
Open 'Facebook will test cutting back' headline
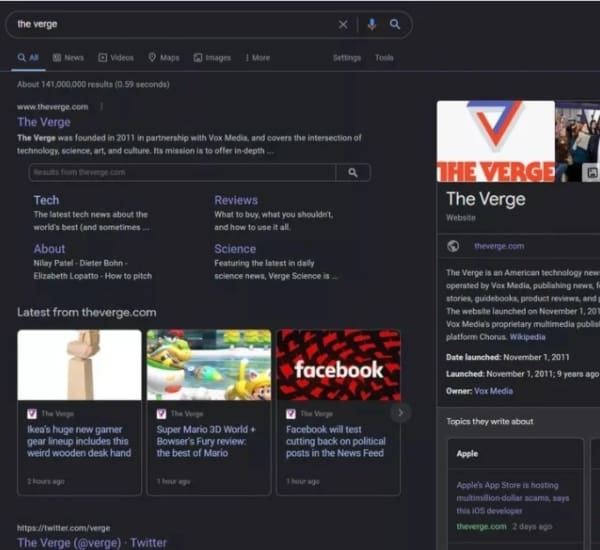(x=336, y=441)
